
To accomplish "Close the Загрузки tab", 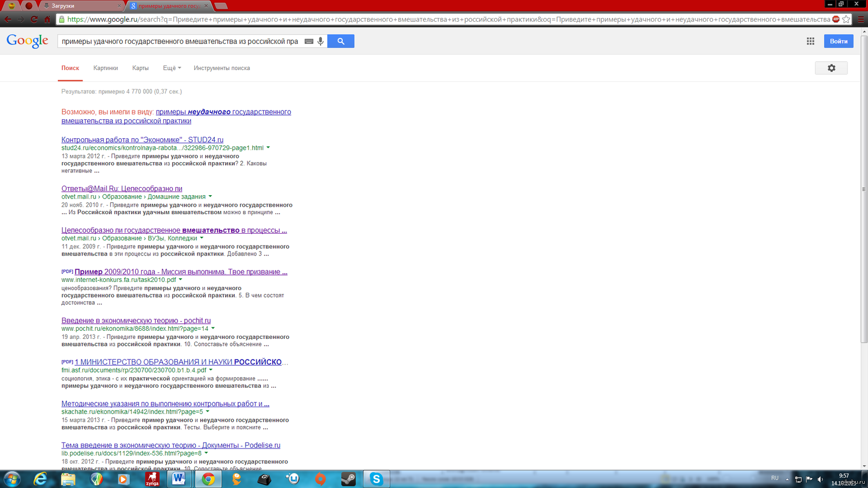I will pyautogui.click(x=119, y=6).
